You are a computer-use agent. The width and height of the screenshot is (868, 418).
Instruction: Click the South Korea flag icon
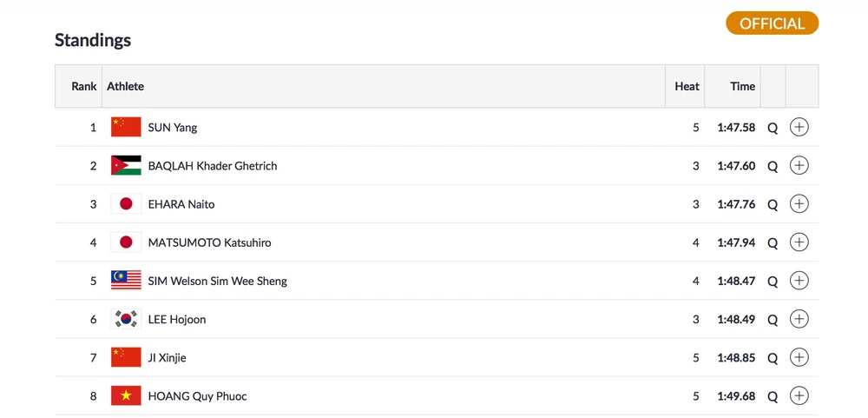click(126, 319)
